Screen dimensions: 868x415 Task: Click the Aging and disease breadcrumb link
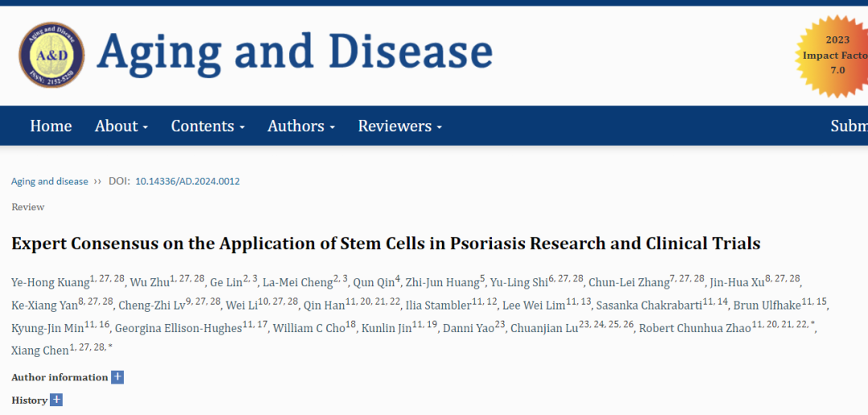click(50, 182)
